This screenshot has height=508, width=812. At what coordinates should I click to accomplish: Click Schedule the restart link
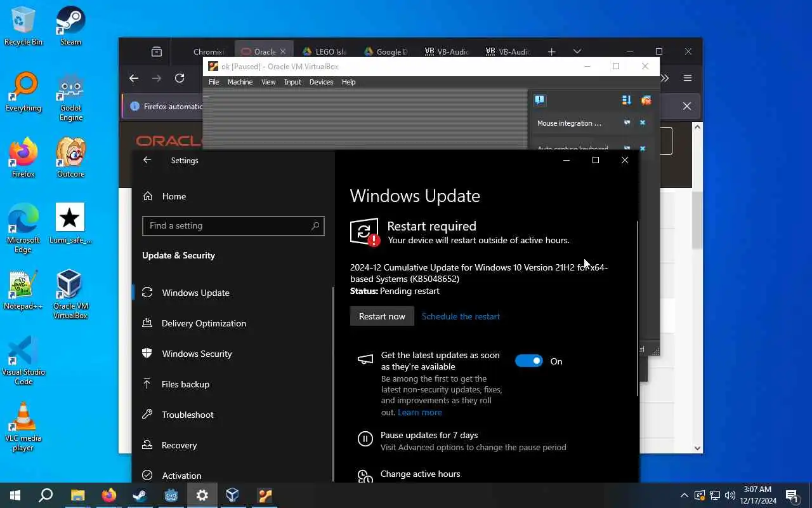[x=461, y=316]
